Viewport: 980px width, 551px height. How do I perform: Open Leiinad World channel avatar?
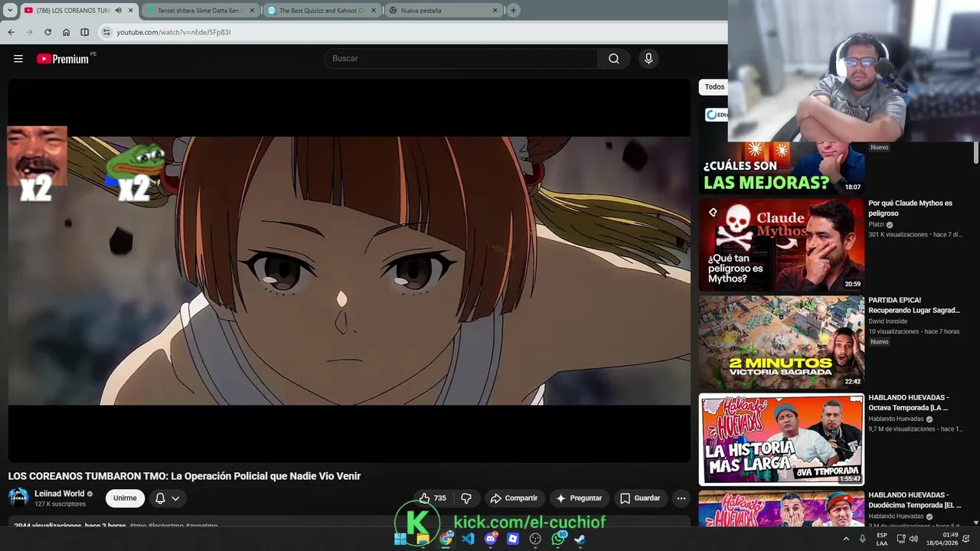point(18,497)
